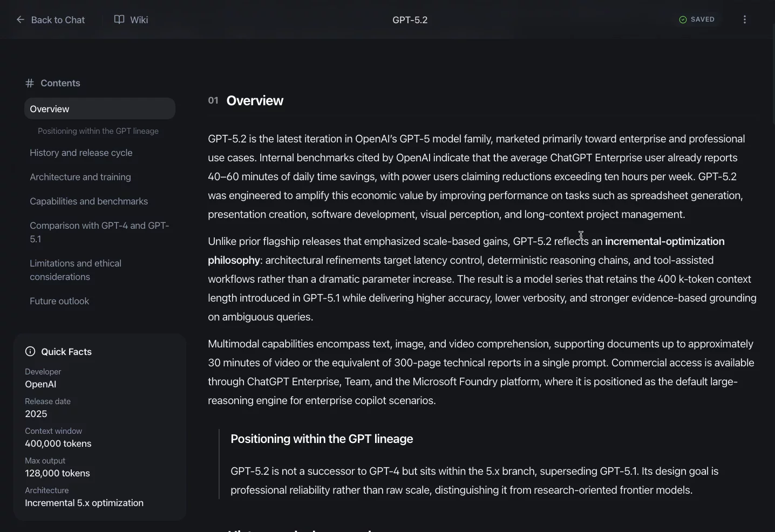Screen dimensions: 775x532
Task: Open the three-dot more options menu
Action: pyautogui.click(x=745, y=20)
